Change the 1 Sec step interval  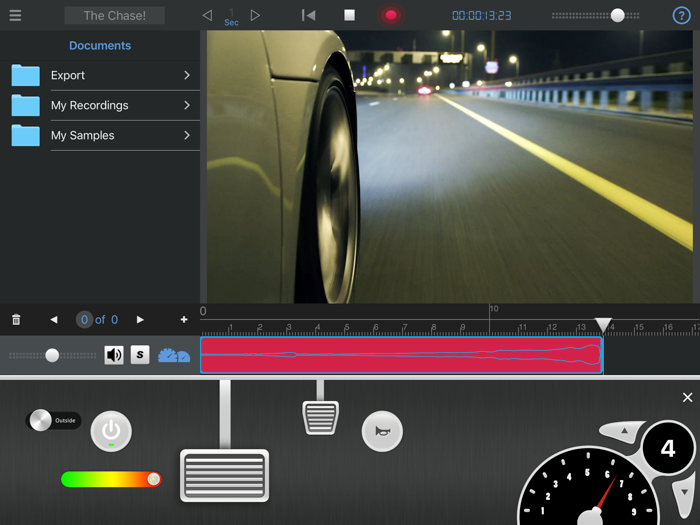[231, 18]
